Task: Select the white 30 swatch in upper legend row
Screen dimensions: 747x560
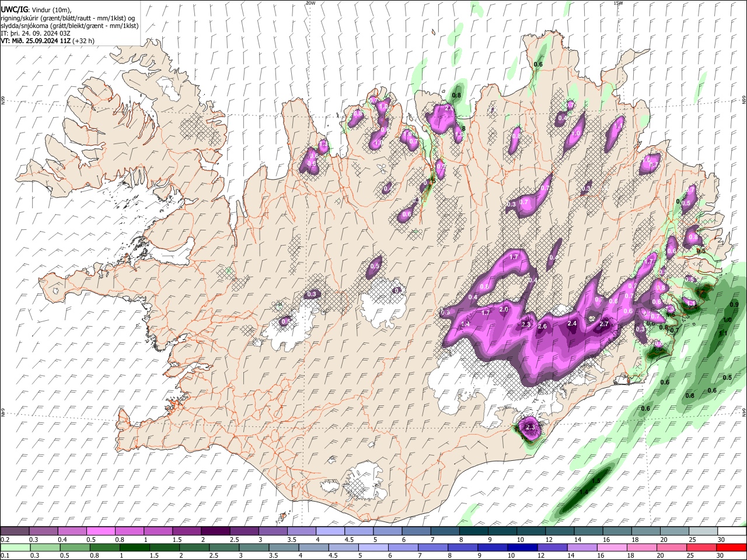Action: [x=732, y=531]
